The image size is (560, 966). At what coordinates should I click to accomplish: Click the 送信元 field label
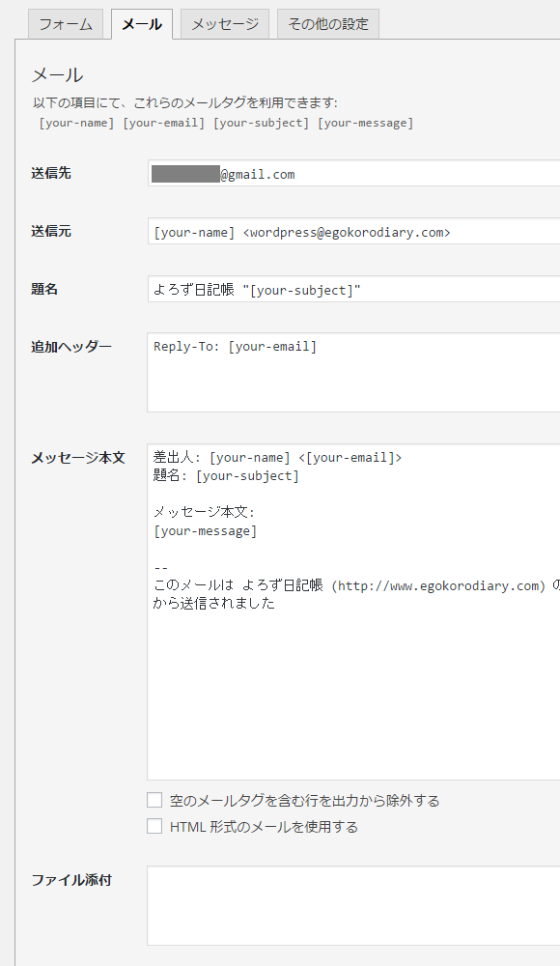pos(51,231)
